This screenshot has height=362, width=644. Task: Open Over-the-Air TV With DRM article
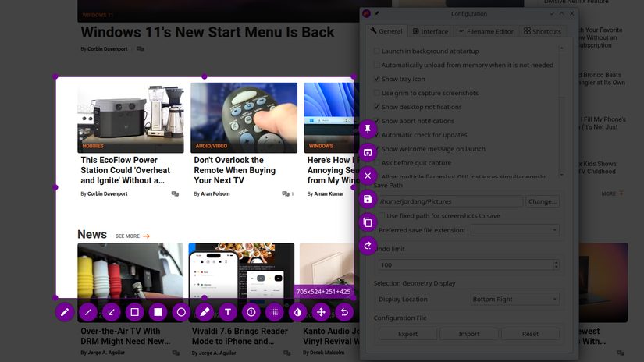pyautogui.click(x=125, y=336)
